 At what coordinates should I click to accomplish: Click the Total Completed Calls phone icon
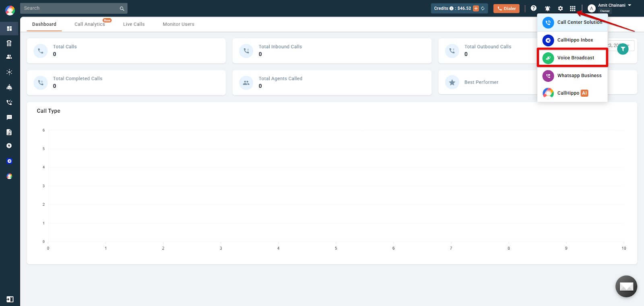[x=41, y=83]
